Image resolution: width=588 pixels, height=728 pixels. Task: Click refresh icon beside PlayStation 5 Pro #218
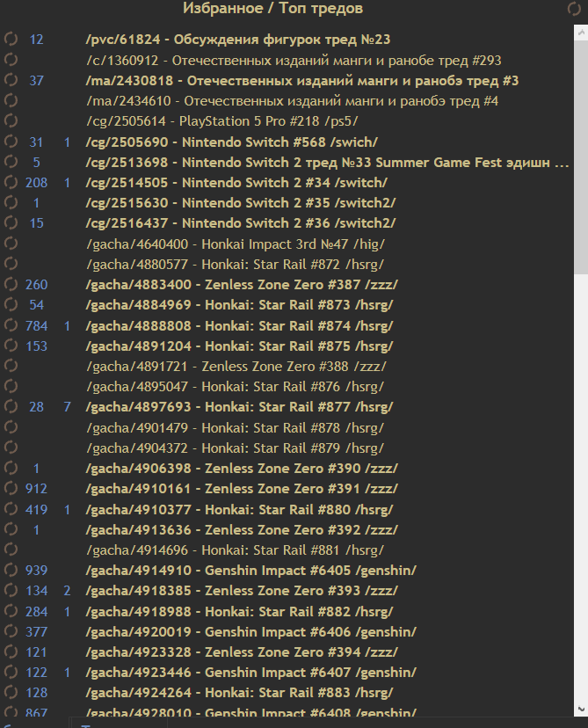tap(11, 120)
